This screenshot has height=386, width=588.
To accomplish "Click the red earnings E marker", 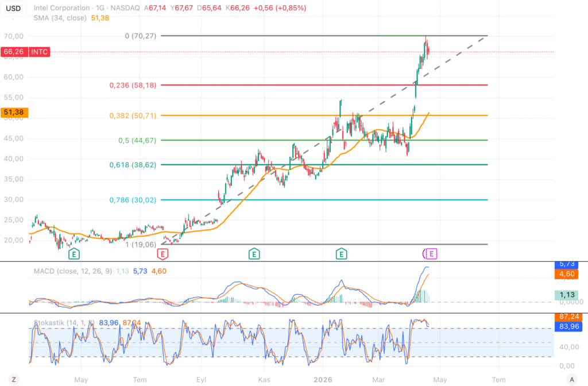I will [x=163, y=253].
